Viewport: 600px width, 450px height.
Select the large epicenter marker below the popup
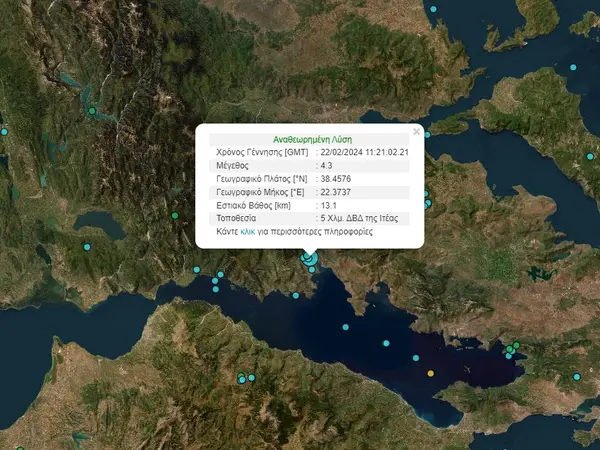310,260
